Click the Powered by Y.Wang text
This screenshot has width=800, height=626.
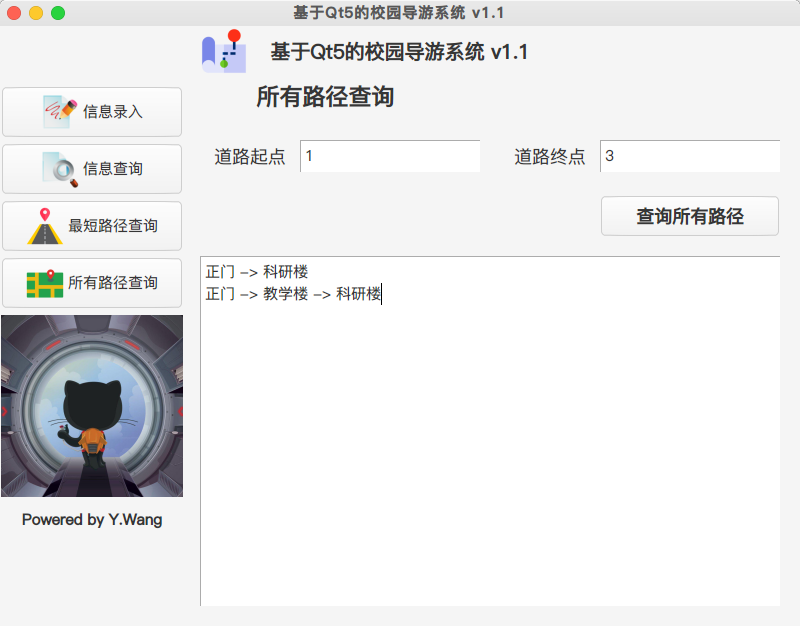[x=92, y=519]
